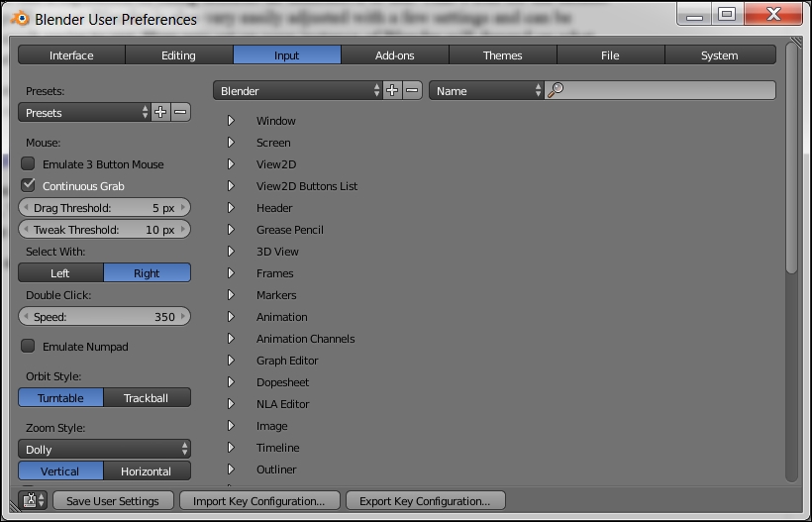812x522 pixels.
Task: Switch to the System tab
Action: click(720, 54)
